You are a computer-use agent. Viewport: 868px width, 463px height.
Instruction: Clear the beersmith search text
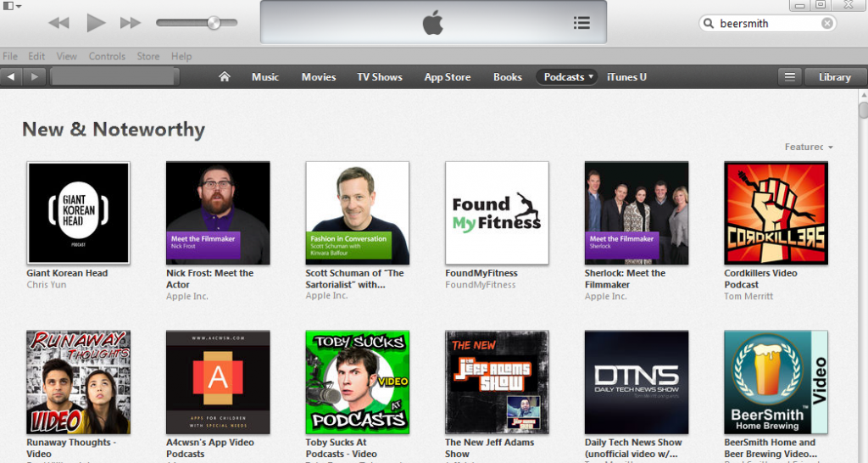827,23
